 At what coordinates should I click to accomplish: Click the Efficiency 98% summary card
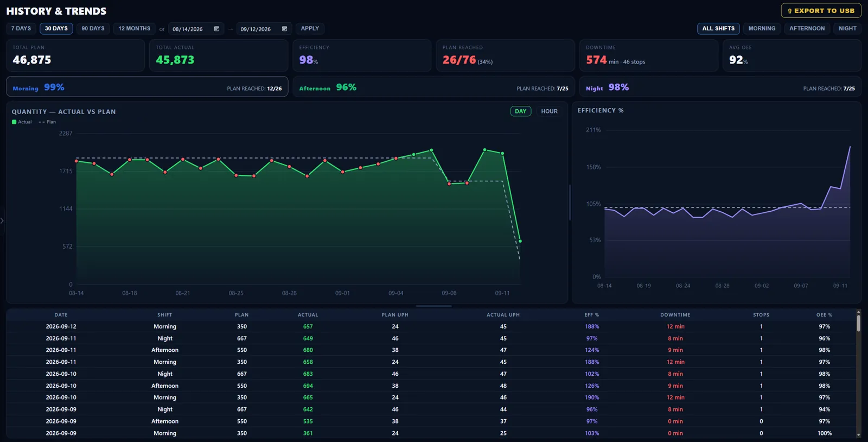pos(362,55)
